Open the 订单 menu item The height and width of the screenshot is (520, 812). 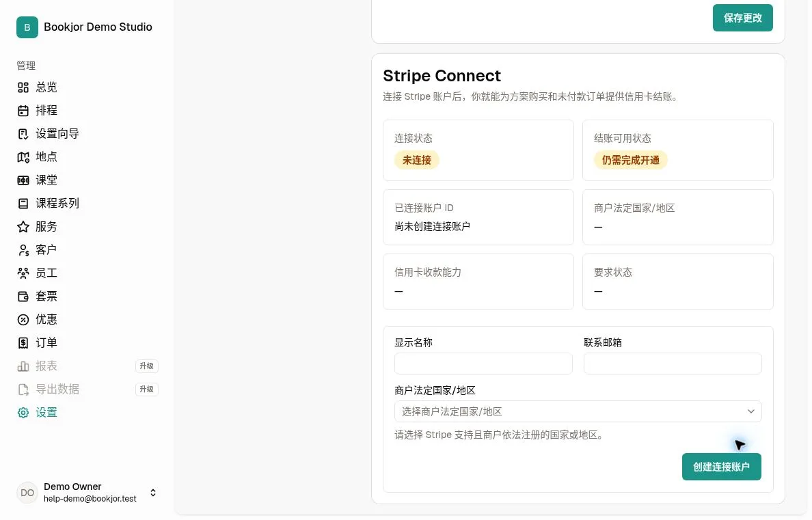[46, 343]
